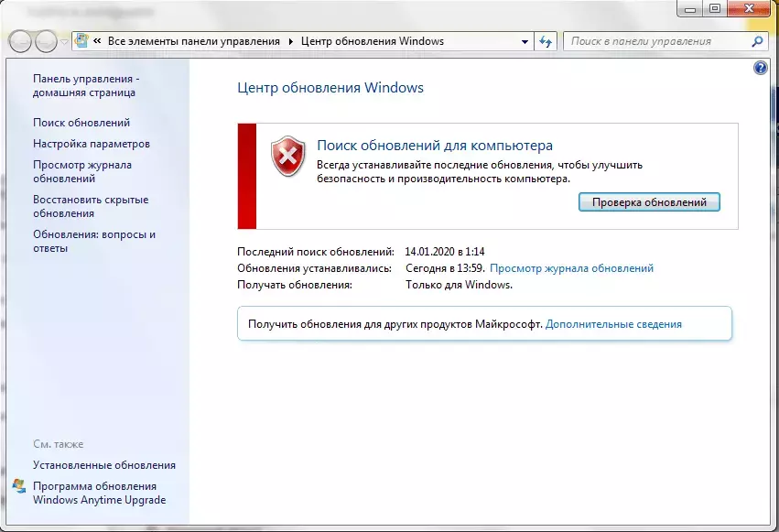
Task: Open Help via the blue question mark
Action: click(760, 68)
